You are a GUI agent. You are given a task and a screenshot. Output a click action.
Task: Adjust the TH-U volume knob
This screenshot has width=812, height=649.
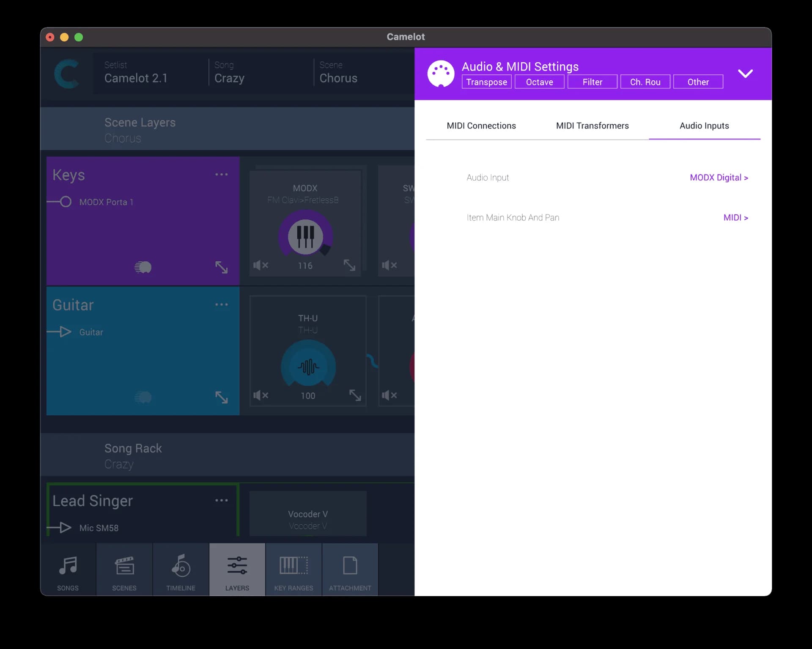point(308,366)
